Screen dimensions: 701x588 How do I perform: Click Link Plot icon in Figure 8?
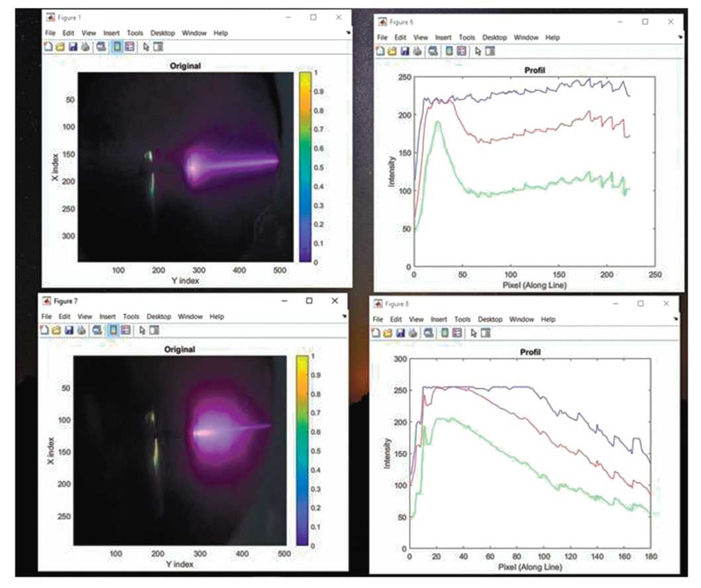(429, 333)
